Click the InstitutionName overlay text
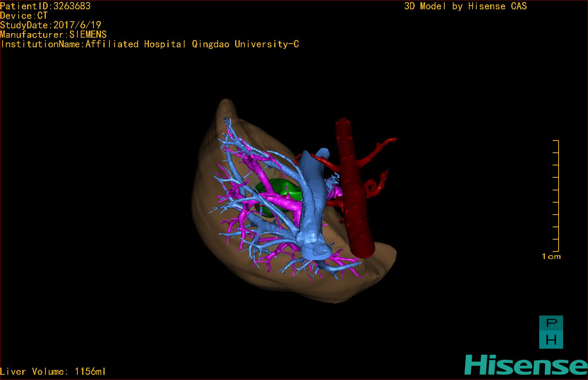 click(150, 44)
